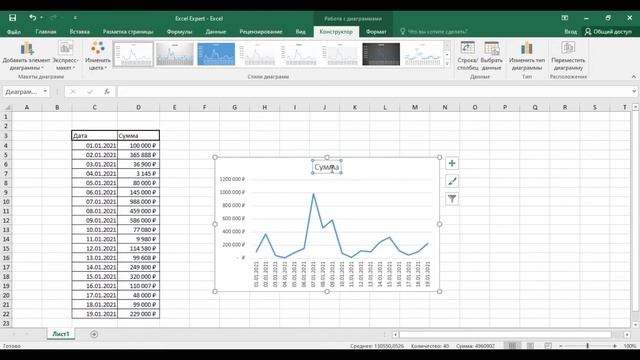The image size is (640, 360).
Task: Select the first white chart style thumbnail
Action: point(133,54)
